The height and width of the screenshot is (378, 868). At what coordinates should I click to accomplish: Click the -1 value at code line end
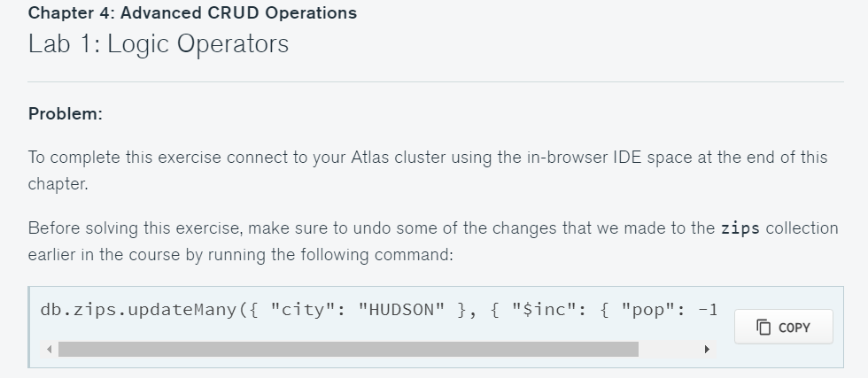click(707, 311)
